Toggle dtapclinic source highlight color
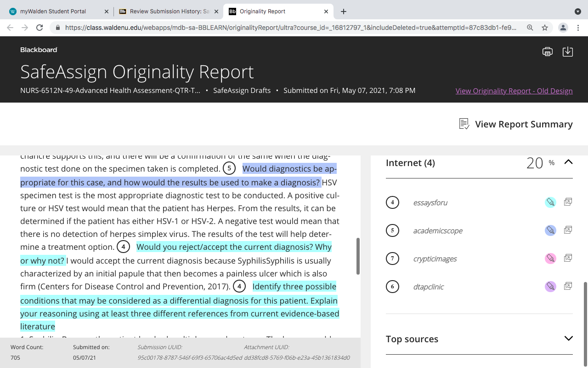 click(x=550, y=287)
